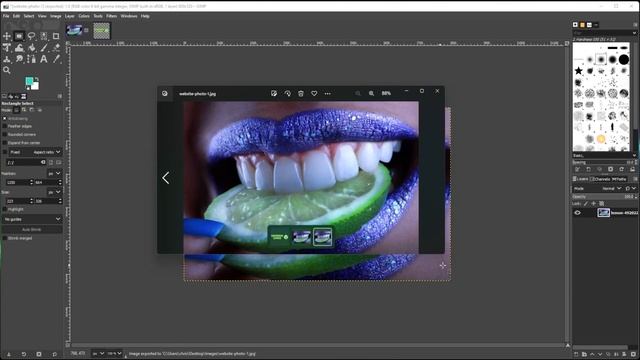Open the Fixed Aspect ratio dropdown

36,152
